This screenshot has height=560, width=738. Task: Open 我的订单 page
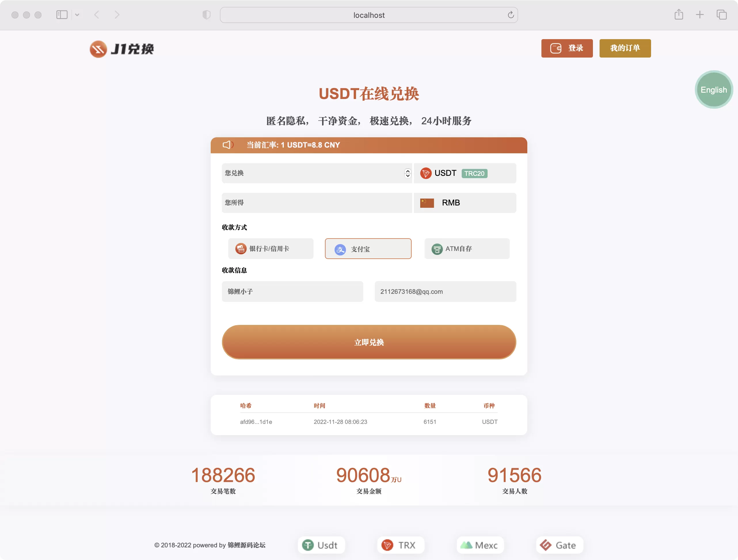625,48
